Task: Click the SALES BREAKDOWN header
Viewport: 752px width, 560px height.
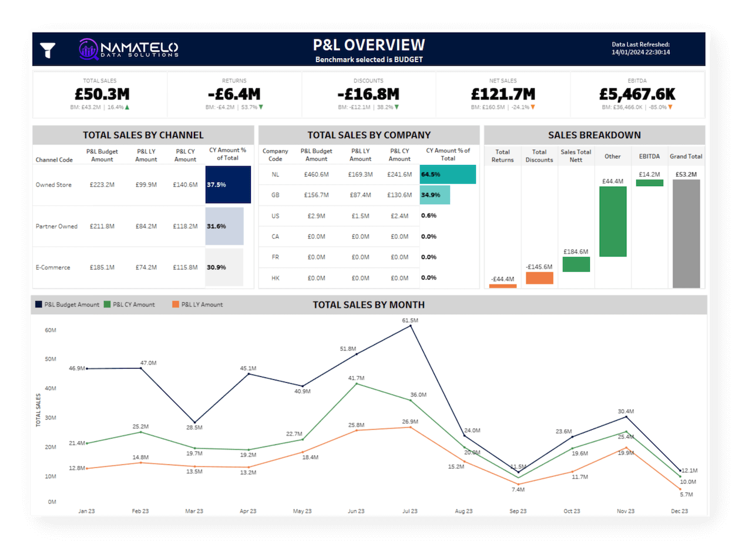Action: pos(595,135)
